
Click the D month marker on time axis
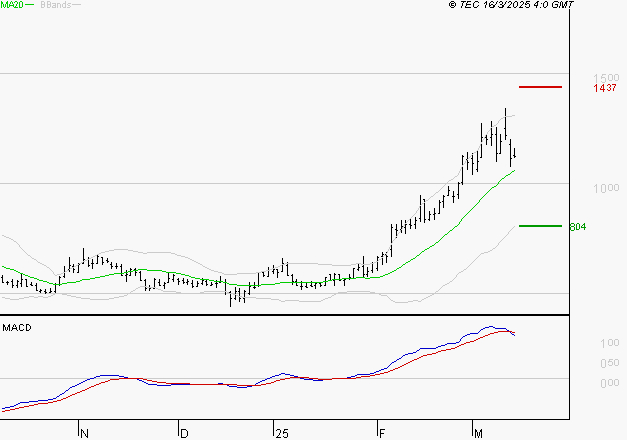[184, 434]
